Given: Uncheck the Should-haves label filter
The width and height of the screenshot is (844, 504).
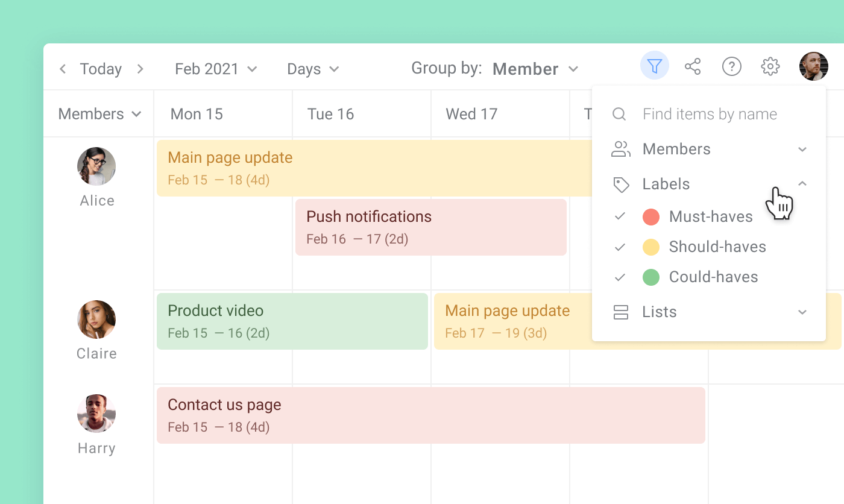Looking at the screenshot, I should coord(620,247).
